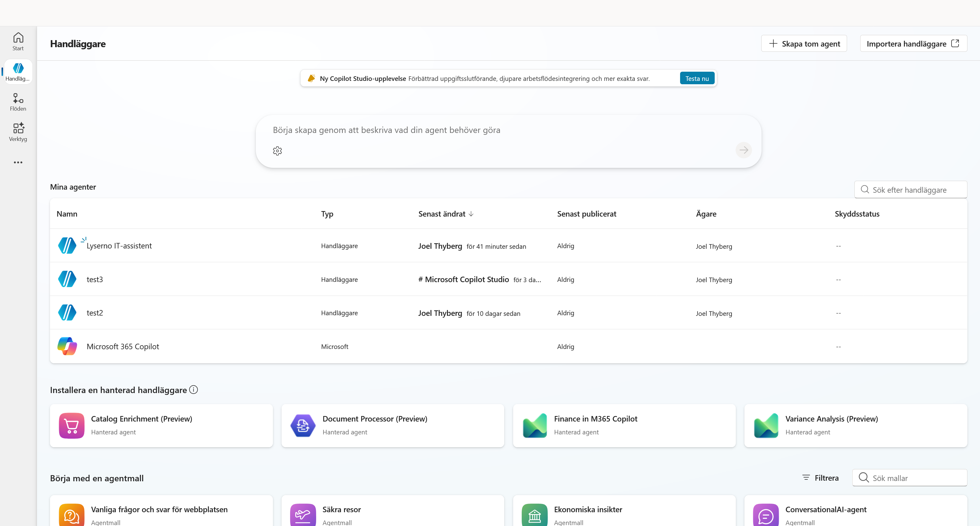Open the Catalog Enrichment (Preview) agent card
The image size is (980, 526).
(161, 426)
